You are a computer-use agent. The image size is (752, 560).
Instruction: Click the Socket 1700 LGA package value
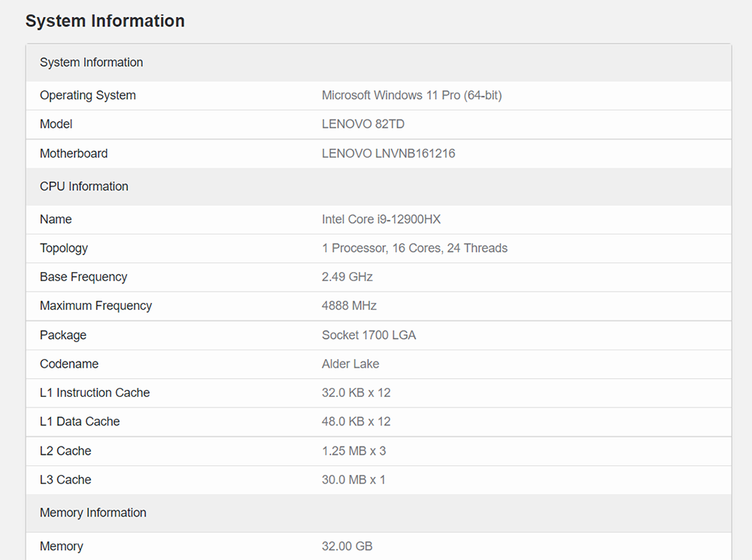pos(368,335)
